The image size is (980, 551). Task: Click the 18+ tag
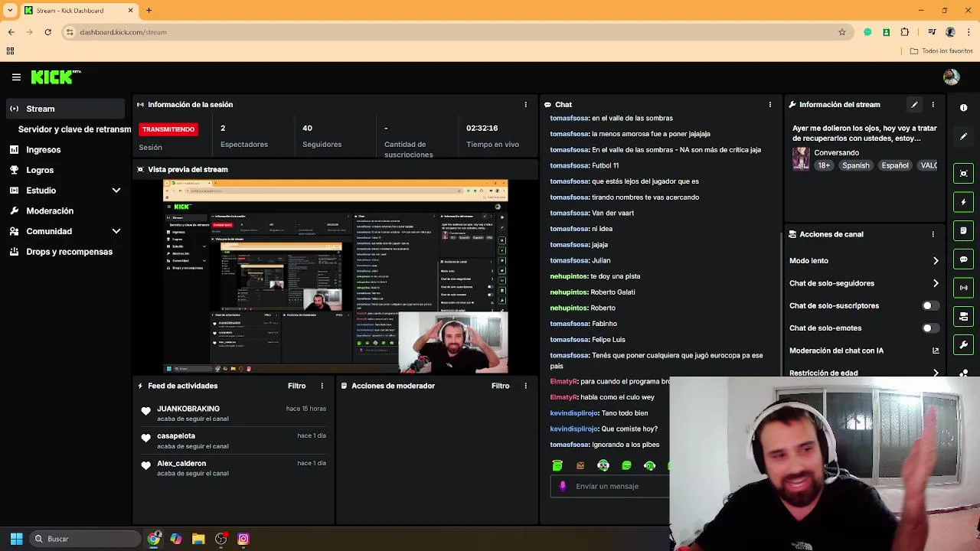824,165
